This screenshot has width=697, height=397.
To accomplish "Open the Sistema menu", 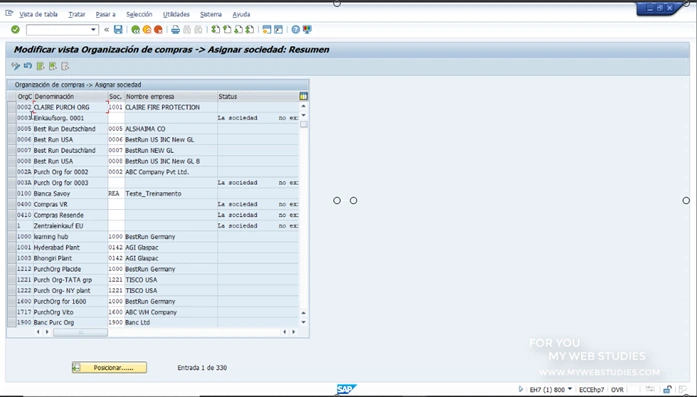I will [x=211, y=14].
